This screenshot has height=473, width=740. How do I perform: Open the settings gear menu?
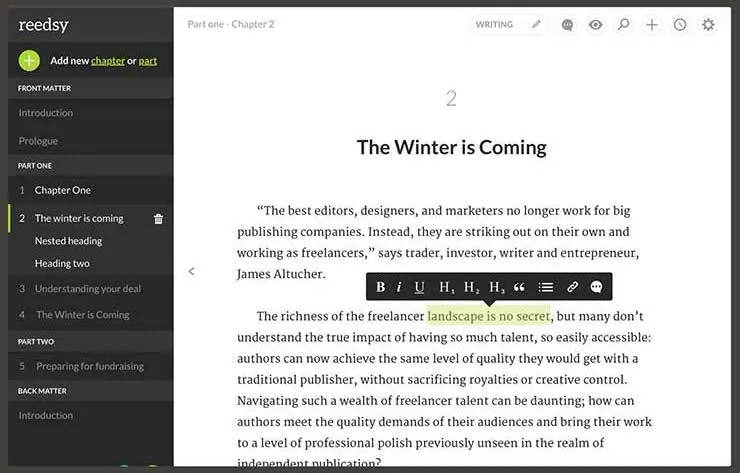(x=708, y=25)
